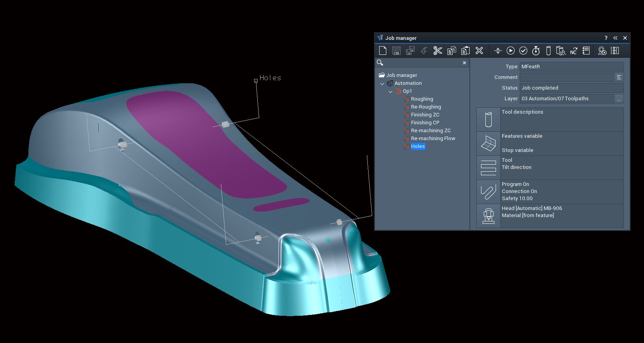Viewport: 644px width, 343px height.
Task: Open the Layer browse ellipsis button
Action: (x=619, y=99)
